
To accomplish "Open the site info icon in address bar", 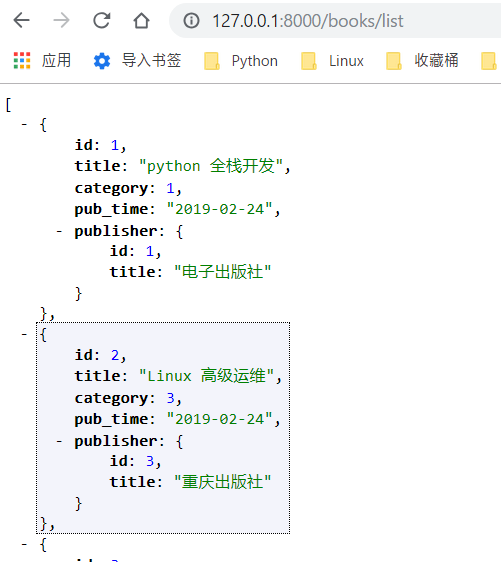I will tap(191, 20).
